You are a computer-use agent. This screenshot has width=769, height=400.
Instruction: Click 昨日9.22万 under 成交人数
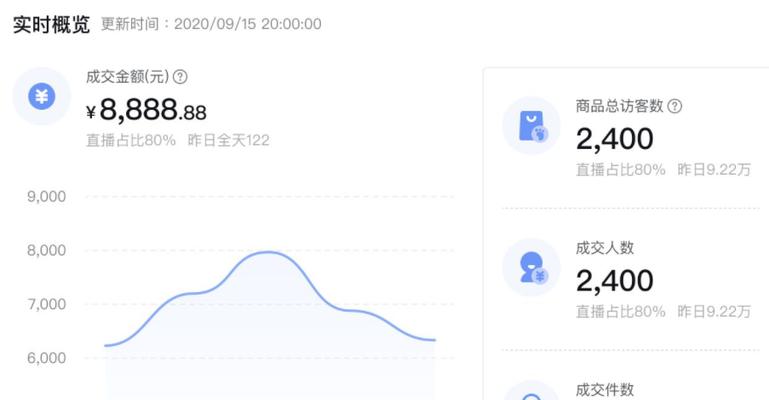click(714, 311)
